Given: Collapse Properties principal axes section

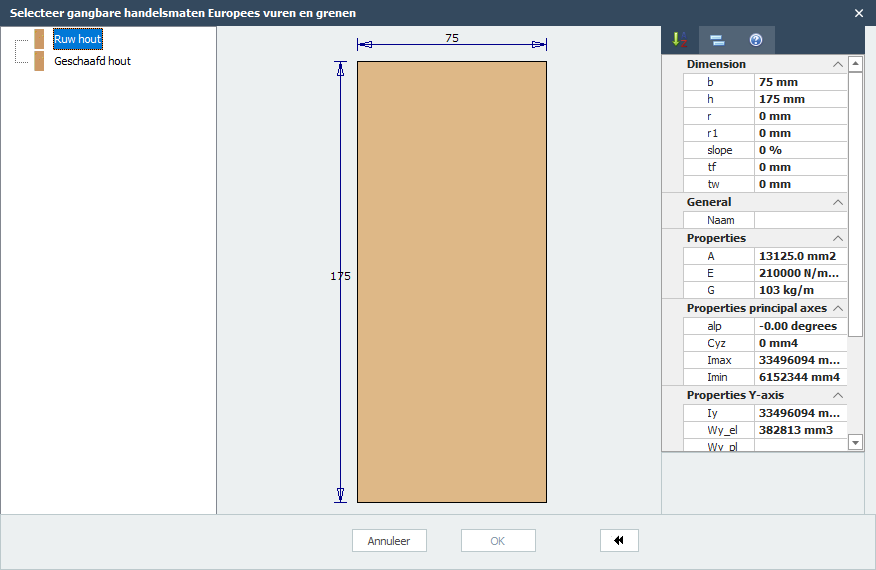Looking at the screenshot, I should click(837, 308).
